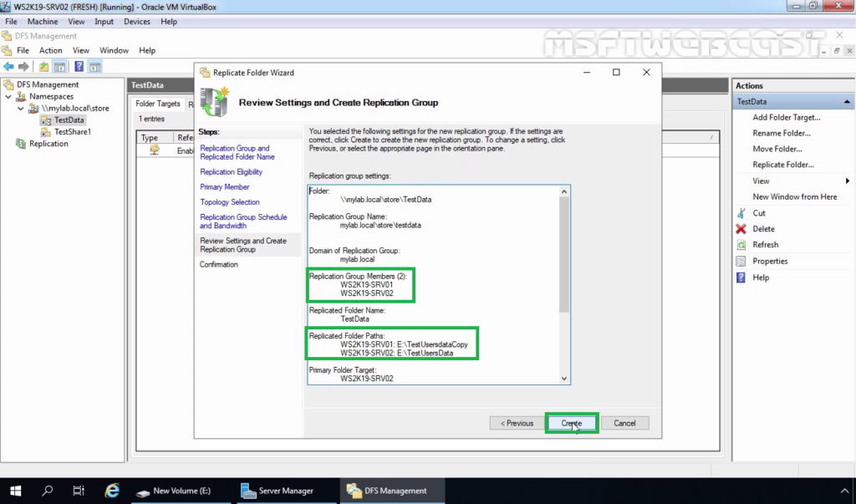Select TestData folder in namespace tree
This screenshot has height=504, width=856.
tap(69, 120)
